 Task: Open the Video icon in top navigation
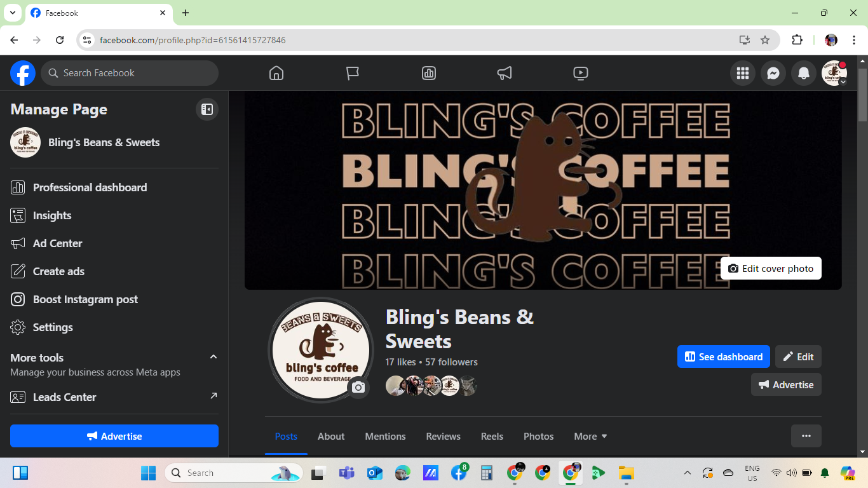tap(580, 73)
